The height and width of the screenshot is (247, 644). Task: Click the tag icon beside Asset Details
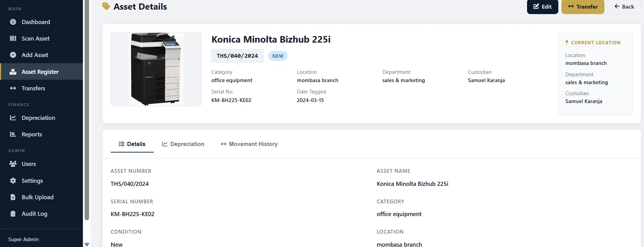[x=106, y=7]
